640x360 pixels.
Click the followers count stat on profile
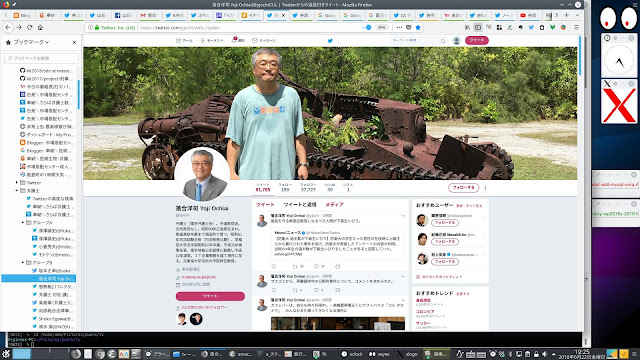[308, 187]
